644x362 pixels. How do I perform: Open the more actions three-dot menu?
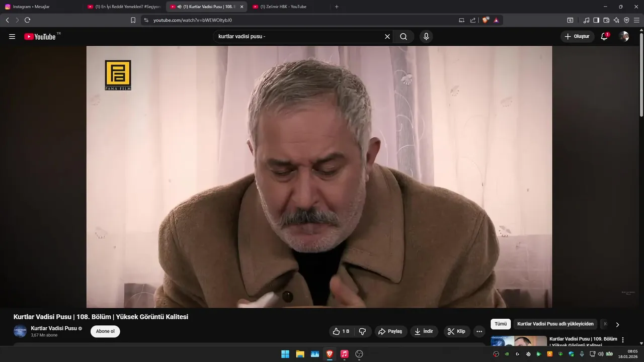click(479, 331)
